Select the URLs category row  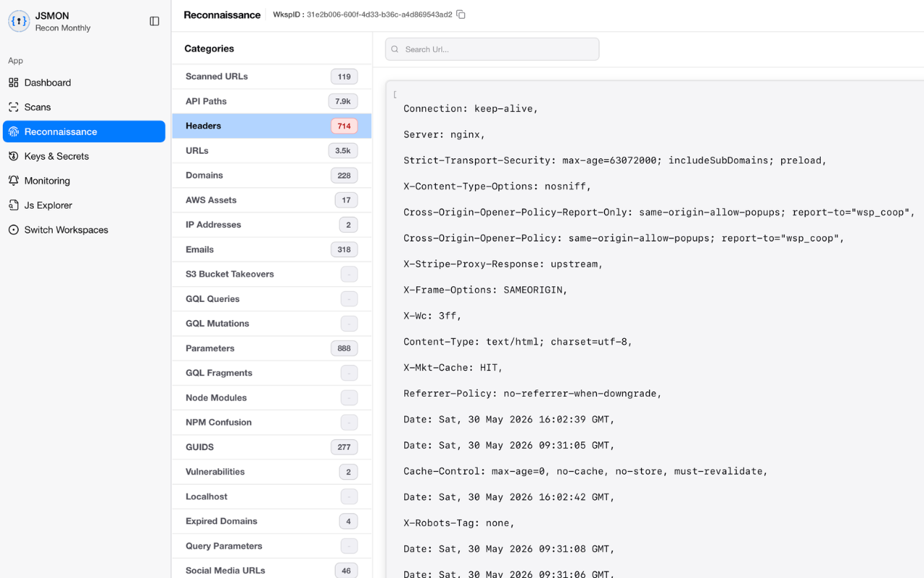[271, 150]
